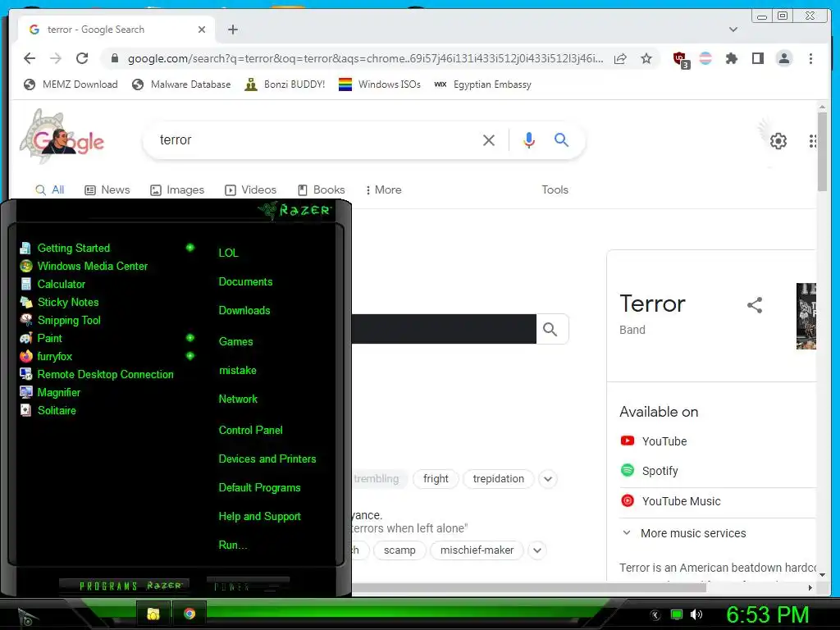Switch to the Images results tab
840x630 pixels.
[x=177, y=189]
